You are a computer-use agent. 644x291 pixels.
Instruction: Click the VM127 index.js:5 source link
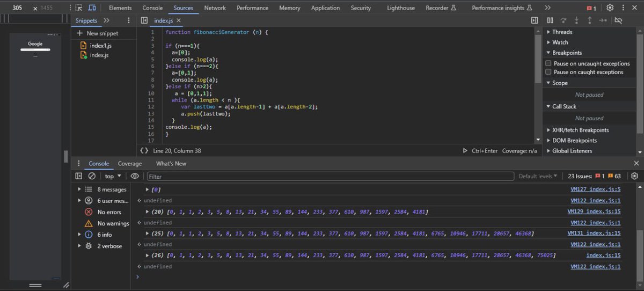(596, 190)
